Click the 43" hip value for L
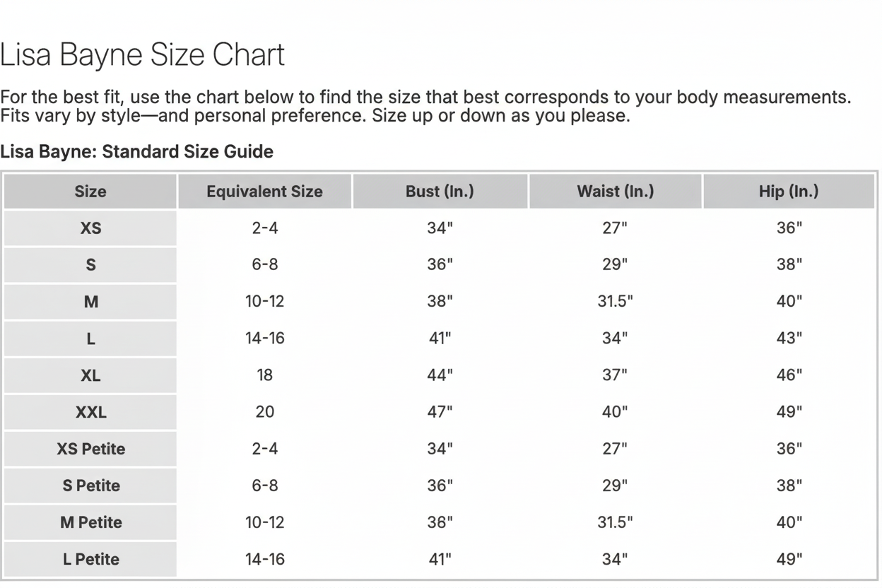The image size is (882, 588). click(x=789, y=339)
